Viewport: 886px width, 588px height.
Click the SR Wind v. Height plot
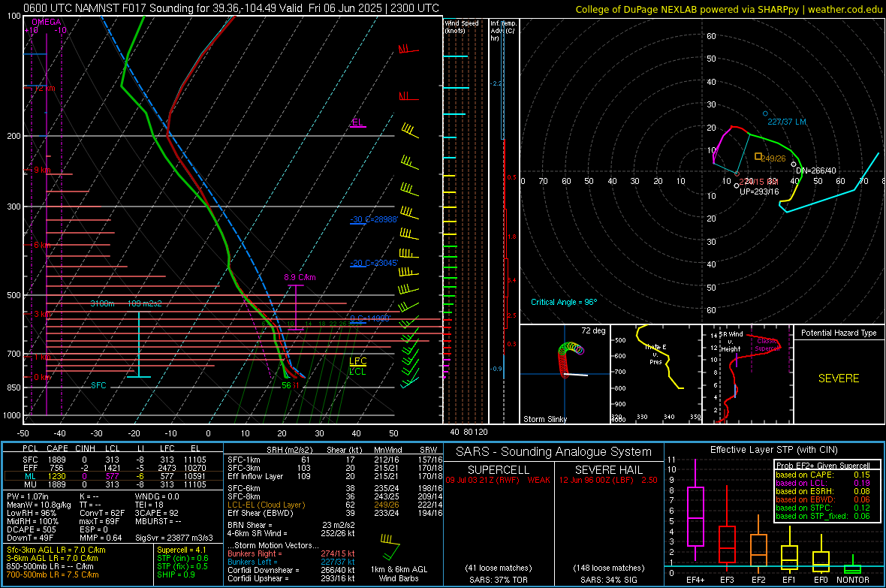[x=748, y=374]
